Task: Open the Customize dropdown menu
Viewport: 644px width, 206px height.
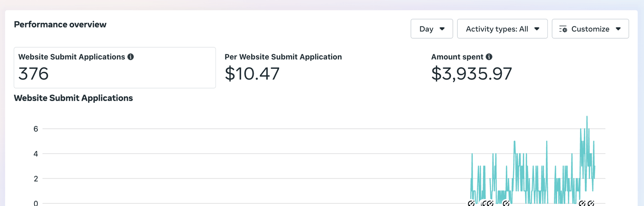Action: click(x=590, y=29)
